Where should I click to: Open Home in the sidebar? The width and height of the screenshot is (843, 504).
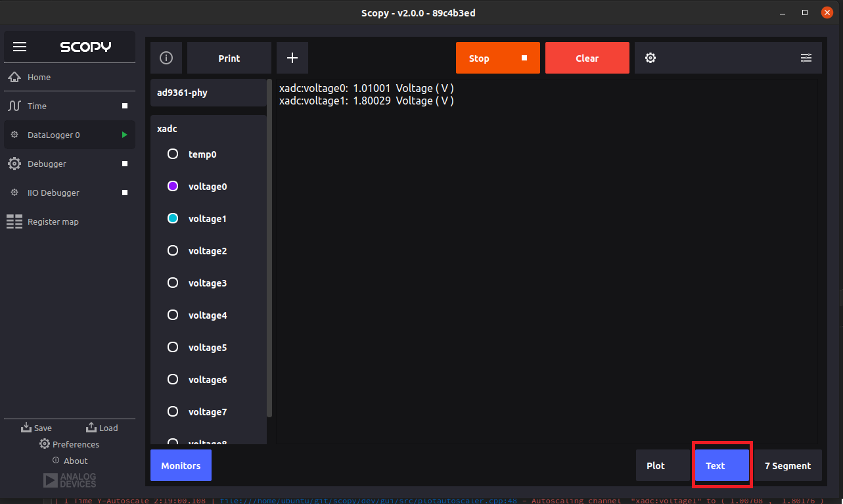39,77
